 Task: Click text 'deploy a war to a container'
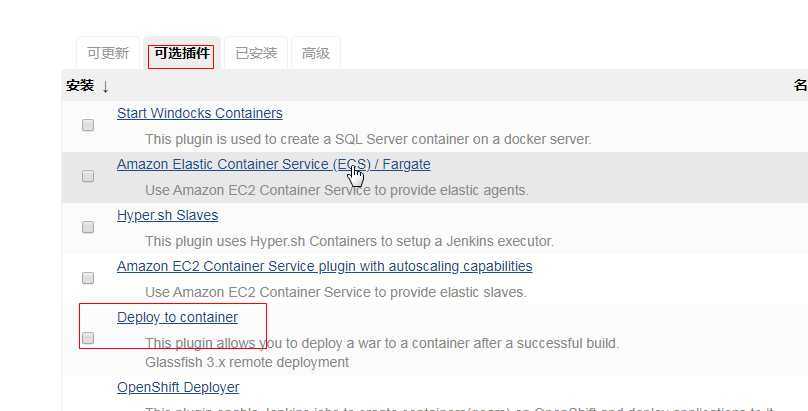pyautogui.click(x=385, y=343)
